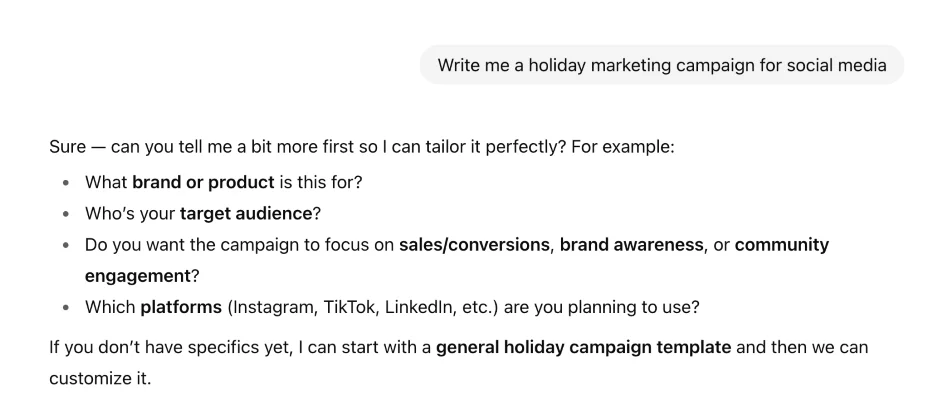The image size is (937, 400).
Task: Click the bold 'brand or product' text
Action: click(x=203, y=184)
